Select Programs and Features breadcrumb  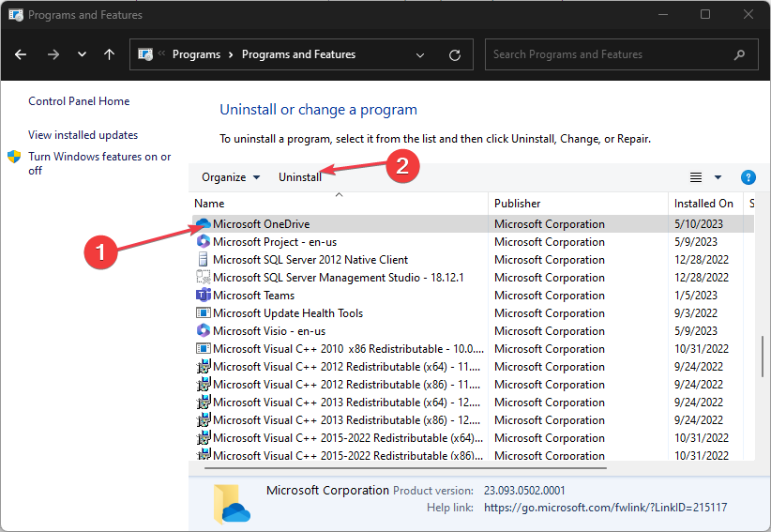298,54
